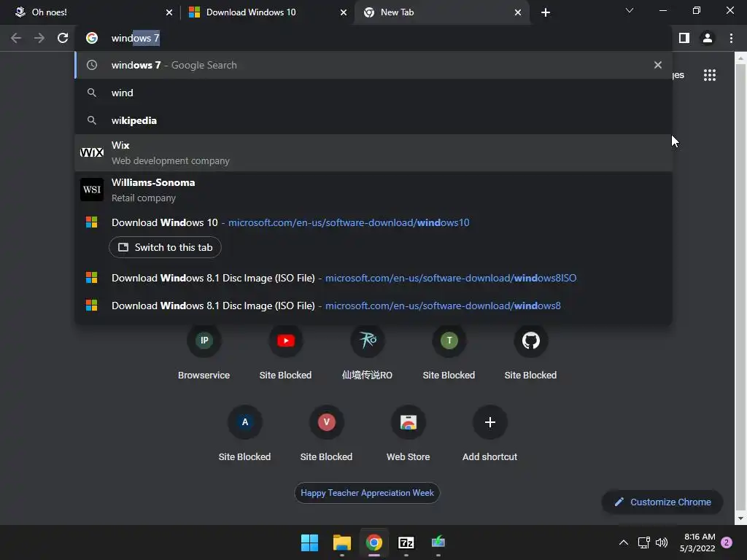The height and width of the screenshot is (560, 747).
Task: Open the Google apps grid icon
Action: click(710, 75)
